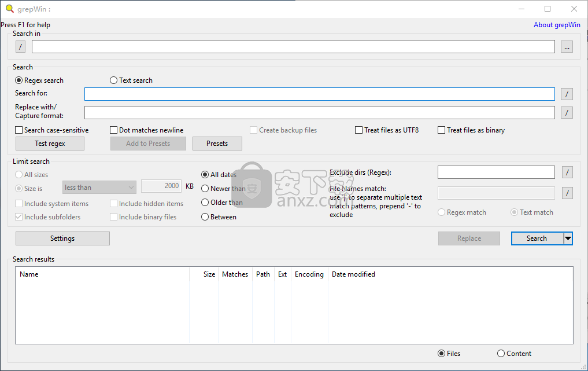Click the slash button left of Search in path
The width and height of the screenshot is (588, 371).
coord(20,47)
